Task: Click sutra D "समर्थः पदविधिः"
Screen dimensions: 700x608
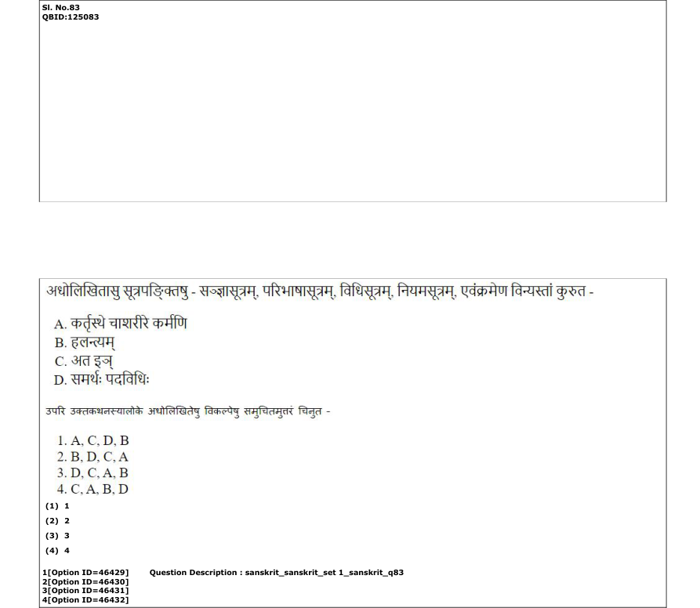Action: (102, 380)
